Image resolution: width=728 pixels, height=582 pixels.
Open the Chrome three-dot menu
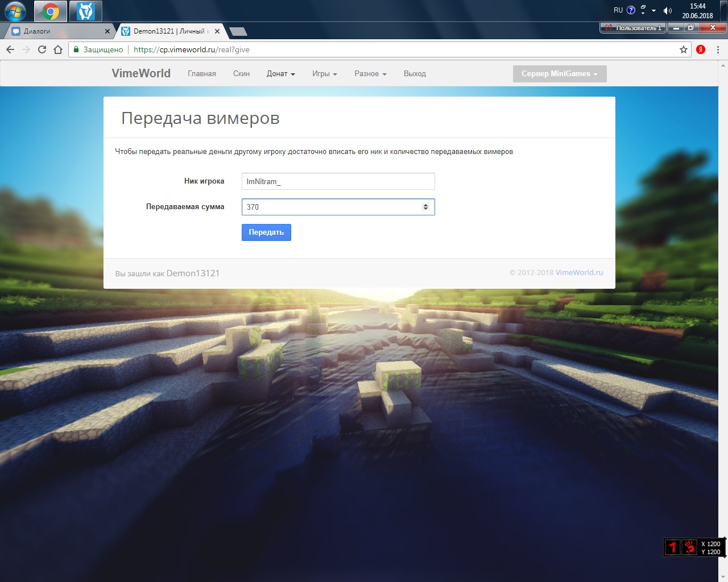point(718,49)
